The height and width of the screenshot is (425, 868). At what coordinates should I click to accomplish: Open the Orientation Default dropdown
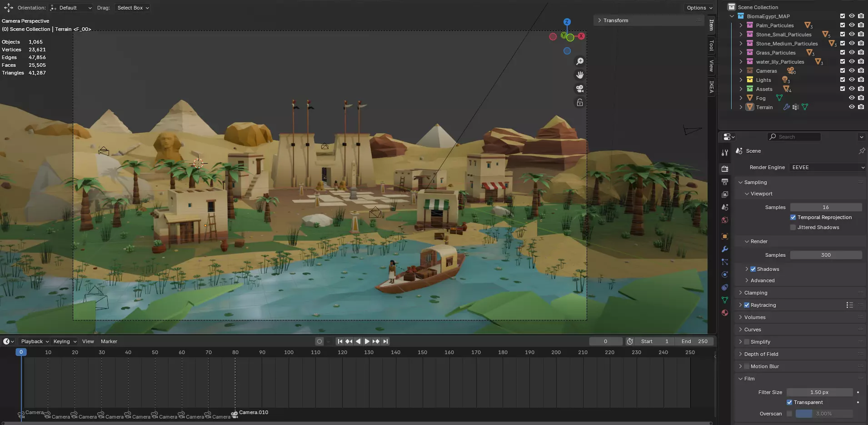pos(71,8)
